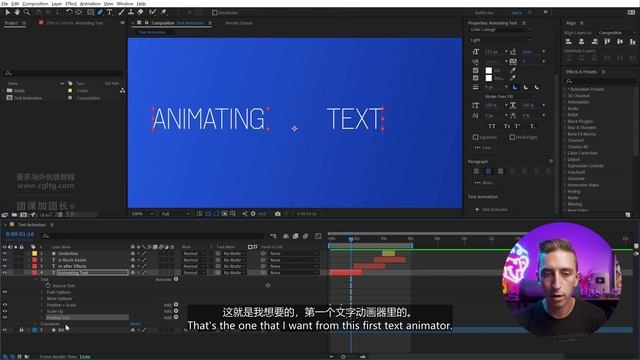Screen dimensions: 640x360
Task: Center-align the paragraph text
Action: [x=488, y=171]
